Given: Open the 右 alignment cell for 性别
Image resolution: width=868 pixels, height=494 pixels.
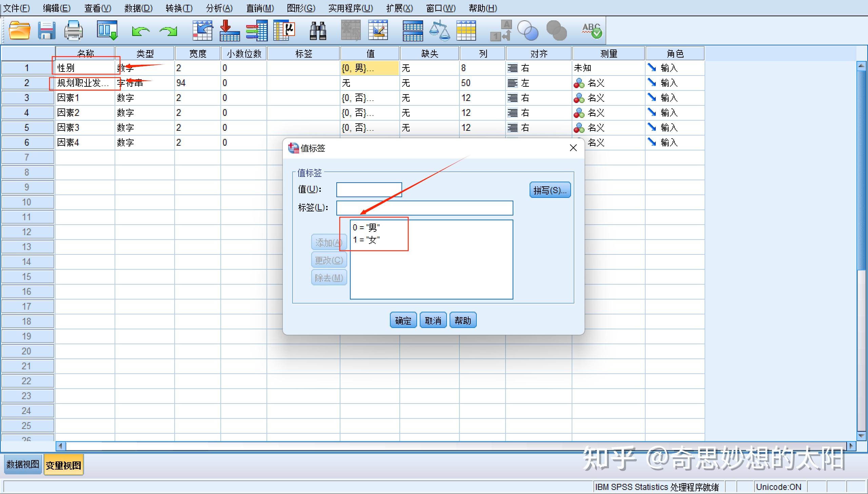Looking at the screenshot, I should click(539, 68).
